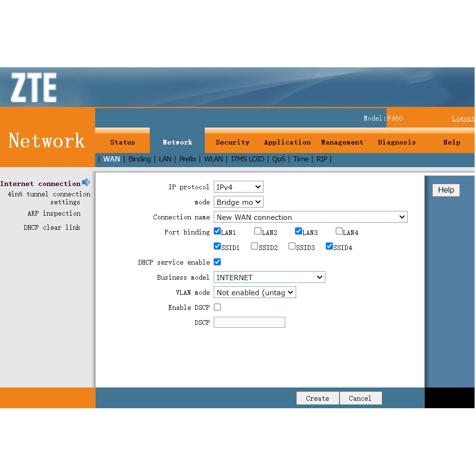Viewport: 476px width, 476px height.
Task: Click the Help button in right panel
Action: (446, 190)
